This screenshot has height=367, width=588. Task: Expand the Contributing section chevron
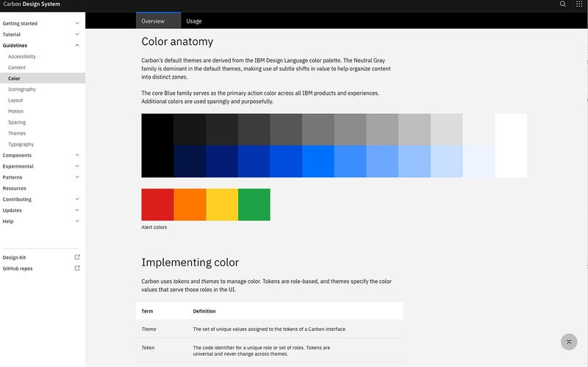[x=77, y=199]
